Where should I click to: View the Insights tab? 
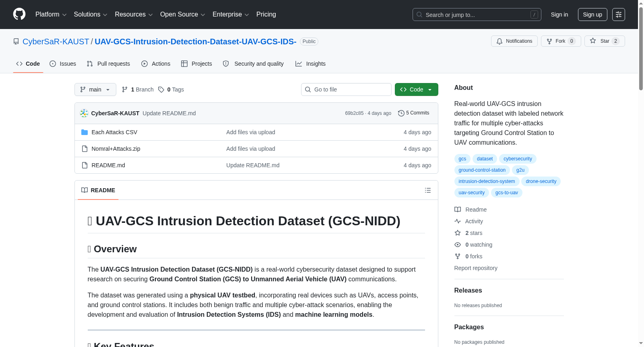310,64
